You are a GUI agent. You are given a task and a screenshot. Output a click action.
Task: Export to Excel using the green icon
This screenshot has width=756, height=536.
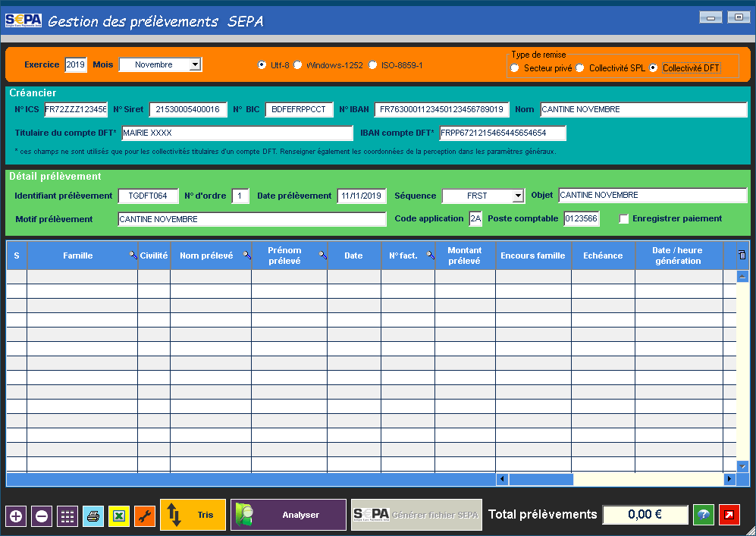[x=119, y=516]
